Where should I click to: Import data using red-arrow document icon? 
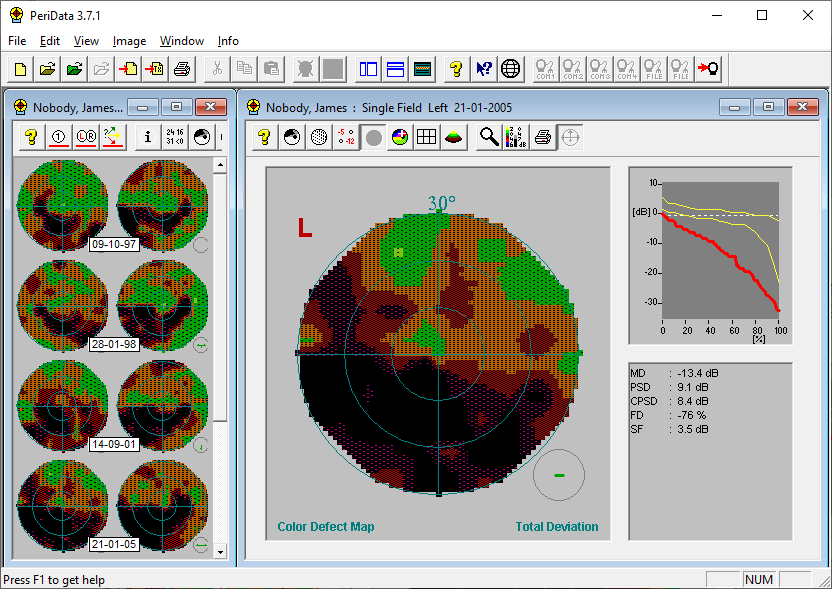(x=128, y=69)
